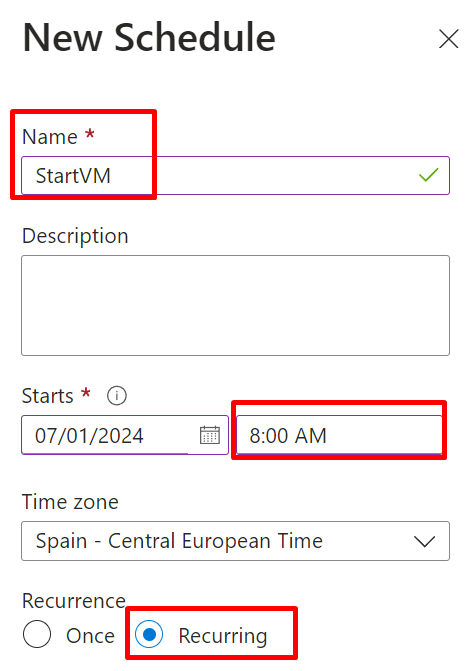
Task: Close the New Schedule panel
Action: (448, 39)
